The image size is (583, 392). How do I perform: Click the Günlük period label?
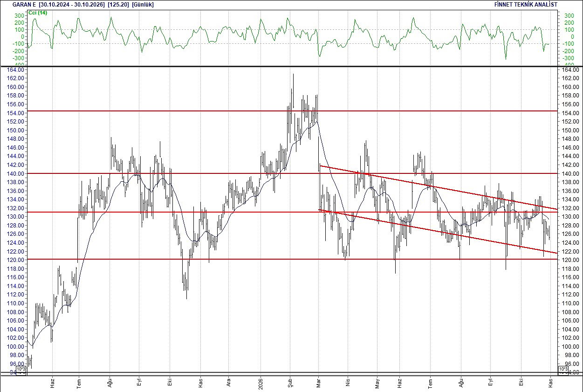143,4
